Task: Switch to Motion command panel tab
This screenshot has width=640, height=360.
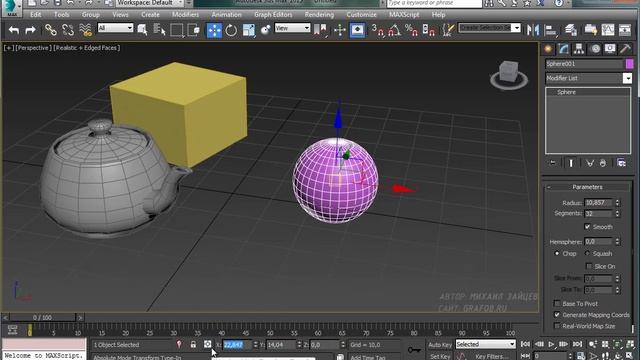Action: [x=596, y=49]
